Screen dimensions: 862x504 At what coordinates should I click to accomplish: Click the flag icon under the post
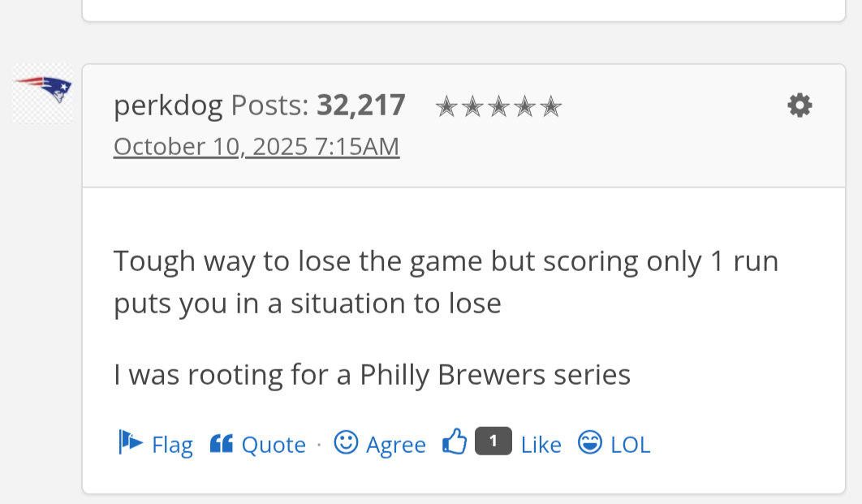[x=131, y=442]
